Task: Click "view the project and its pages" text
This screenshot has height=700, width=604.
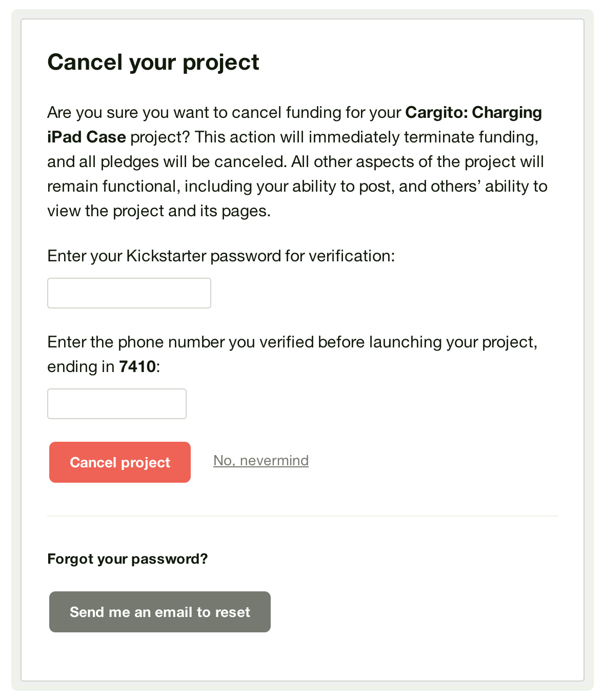Action: point(158,211)
